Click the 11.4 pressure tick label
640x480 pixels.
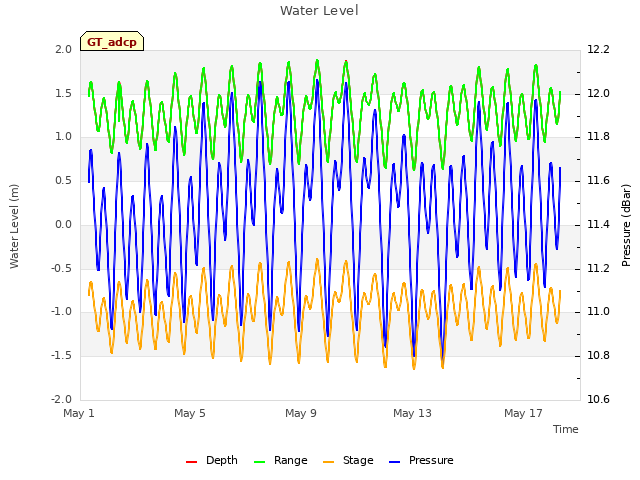[598, 224]
